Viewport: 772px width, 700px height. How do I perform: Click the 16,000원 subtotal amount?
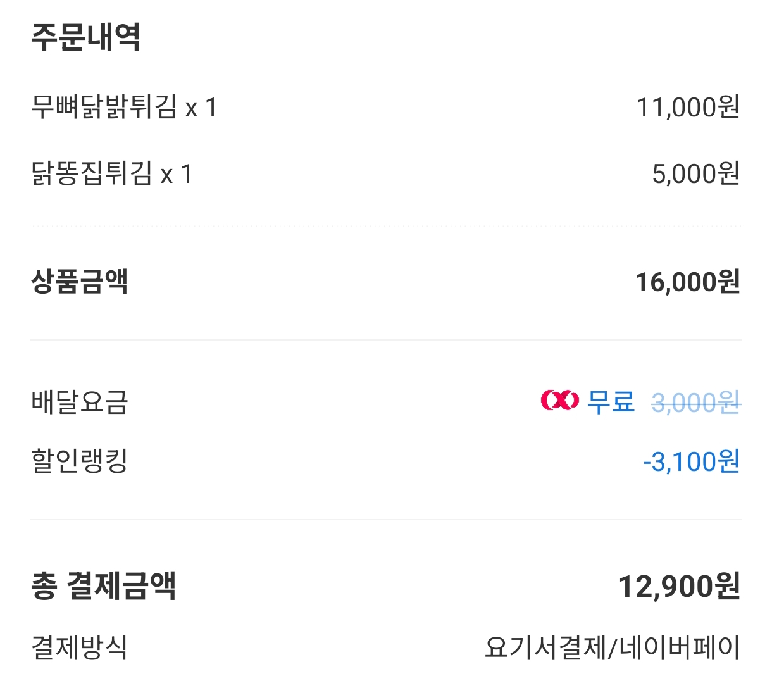coord(688,282)
